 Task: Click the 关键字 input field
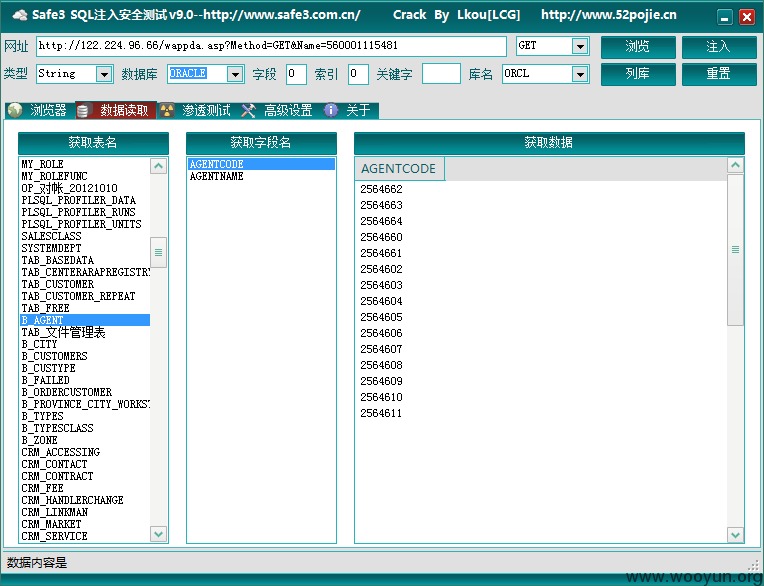point(441,74)
